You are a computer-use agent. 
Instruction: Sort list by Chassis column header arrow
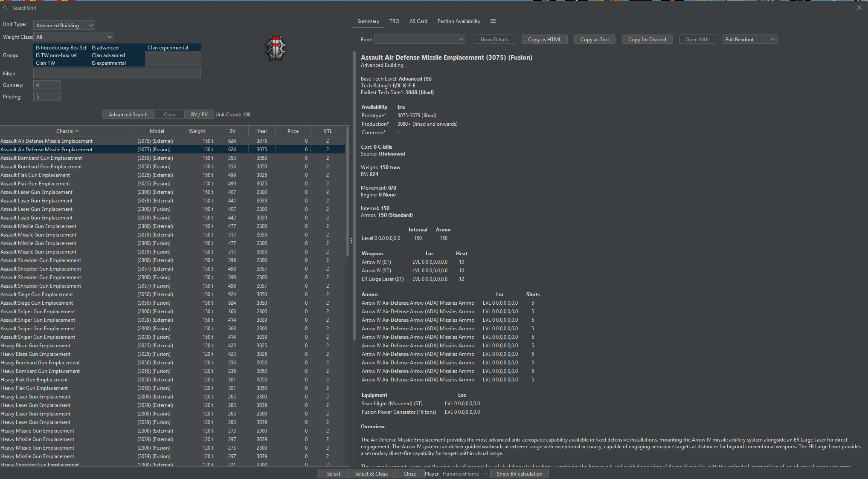click(77, 131)
